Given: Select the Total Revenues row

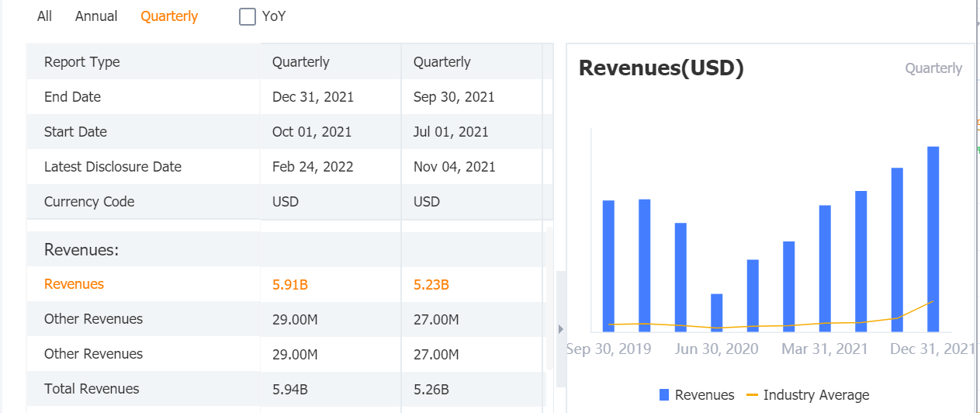Looking at the screenshot, I should tap(92, 389).
